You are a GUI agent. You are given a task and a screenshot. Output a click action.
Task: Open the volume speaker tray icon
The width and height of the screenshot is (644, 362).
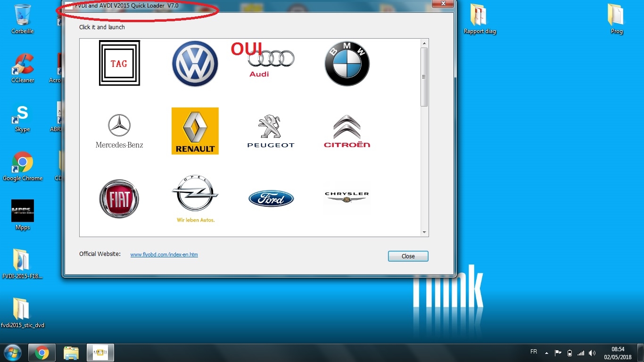coord(592,353)
